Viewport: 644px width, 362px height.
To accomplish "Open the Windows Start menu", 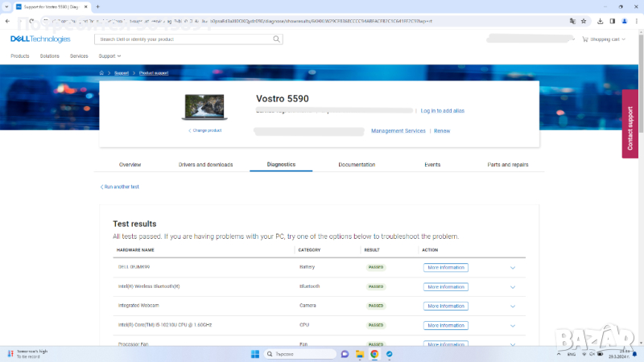I will [255, 354].
